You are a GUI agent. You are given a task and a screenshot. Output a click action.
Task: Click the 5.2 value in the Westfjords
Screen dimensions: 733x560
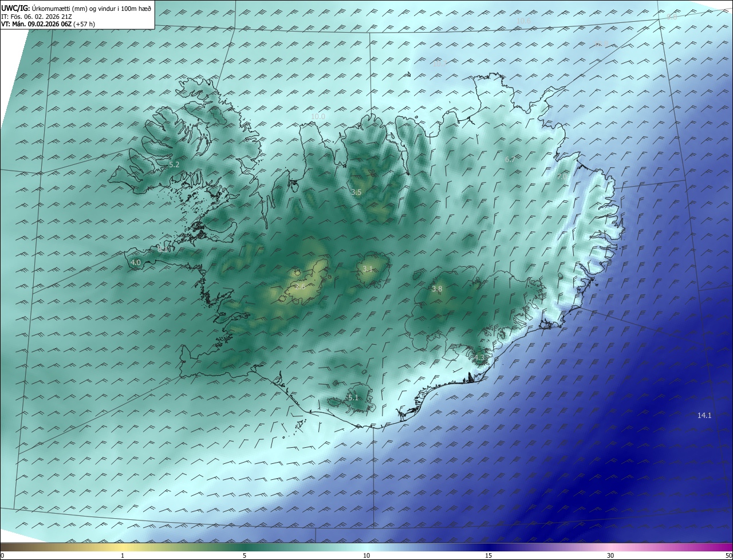click(x=174, y=164)
